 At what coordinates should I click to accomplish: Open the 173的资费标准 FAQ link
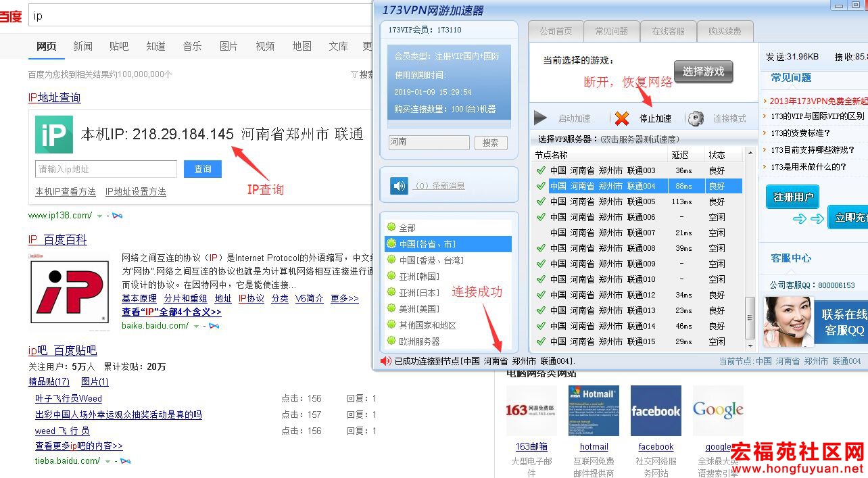800,133
